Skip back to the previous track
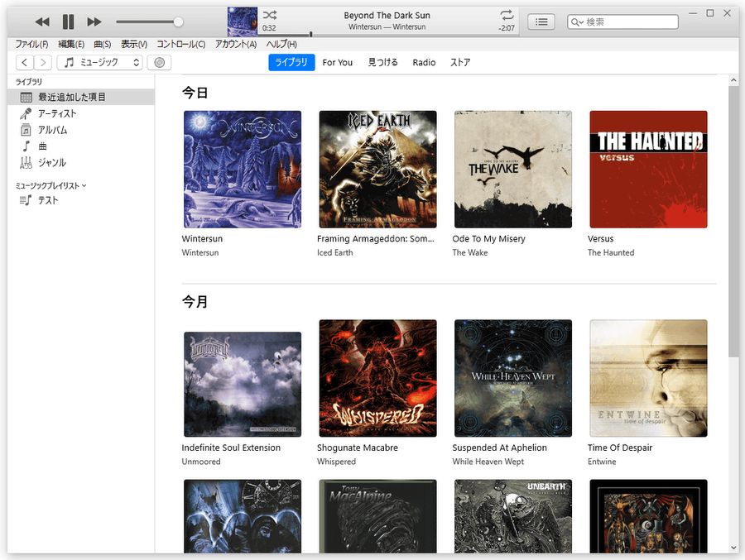745x560 pixels. click(x=42, y=22)
